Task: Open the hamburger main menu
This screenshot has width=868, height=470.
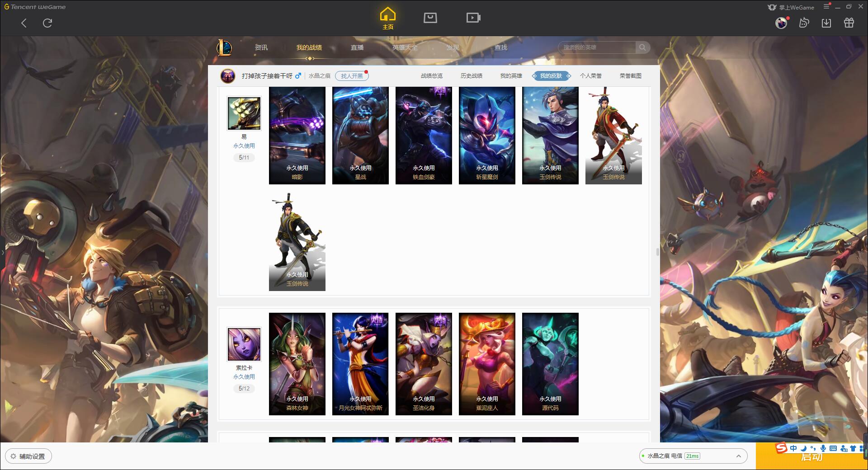Action: point(826,7)
